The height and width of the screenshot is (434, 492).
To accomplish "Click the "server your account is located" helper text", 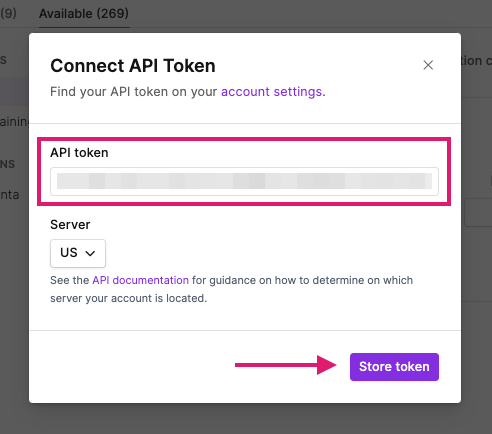I will [x=129, y=298].
